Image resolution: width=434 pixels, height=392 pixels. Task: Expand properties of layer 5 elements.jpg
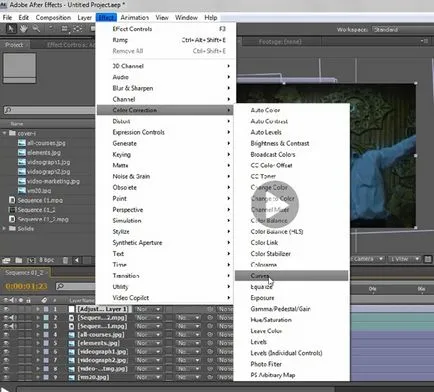pos(38,343)
